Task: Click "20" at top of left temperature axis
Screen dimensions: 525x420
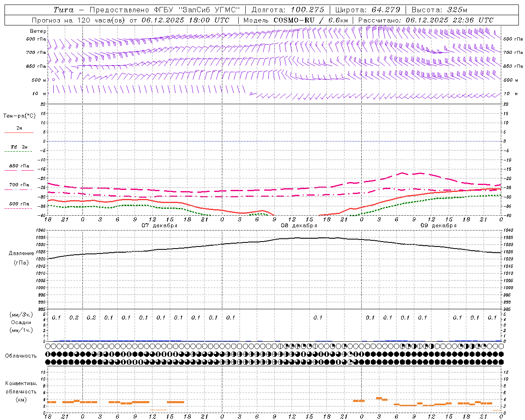Action: [x=44, y=105]
